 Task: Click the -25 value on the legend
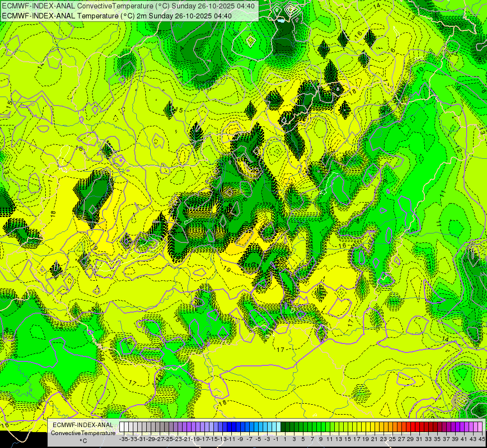point(169,439)
